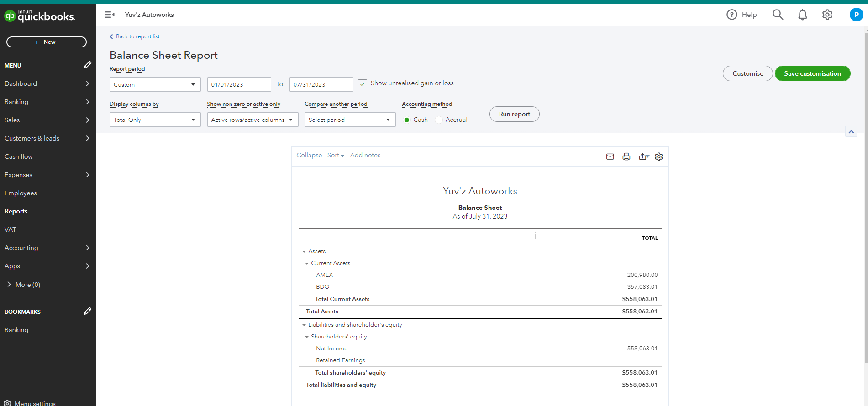Collapse the report options panel chevron
The height and width of the screenshot is (406, 868).
coord(851,132)
